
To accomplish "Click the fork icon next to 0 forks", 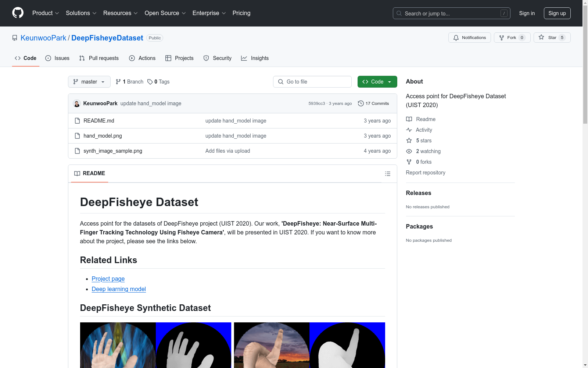I will point(409,162).
